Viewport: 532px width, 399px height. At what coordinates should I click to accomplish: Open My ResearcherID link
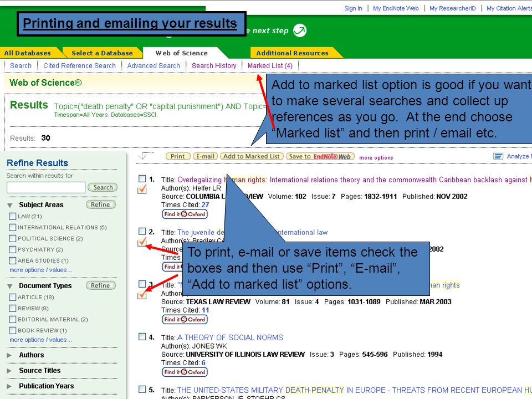(x=453, y=8)
